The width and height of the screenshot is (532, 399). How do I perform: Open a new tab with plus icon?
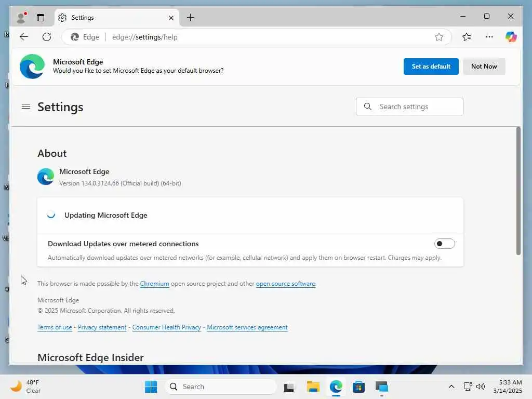[191, 17]
